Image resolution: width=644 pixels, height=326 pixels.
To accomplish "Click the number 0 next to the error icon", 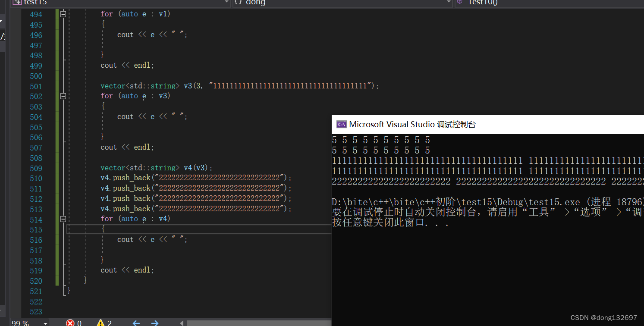I will point(79,323).
